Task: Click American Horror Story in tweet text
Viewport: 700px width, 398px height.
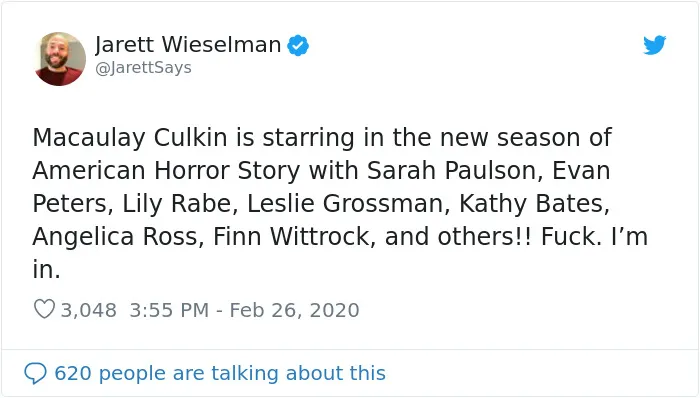Action: click(x=166, y=171)
